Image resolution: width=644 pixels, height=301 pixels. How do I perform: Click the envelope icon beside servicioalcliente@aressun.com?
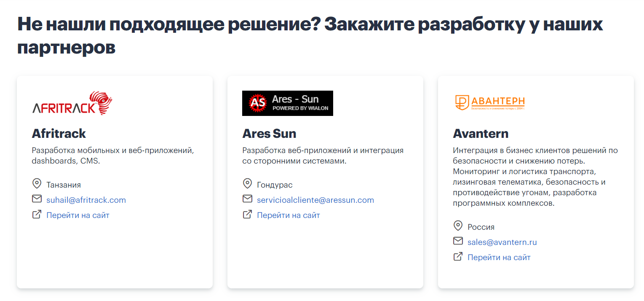tap(247, 199)
